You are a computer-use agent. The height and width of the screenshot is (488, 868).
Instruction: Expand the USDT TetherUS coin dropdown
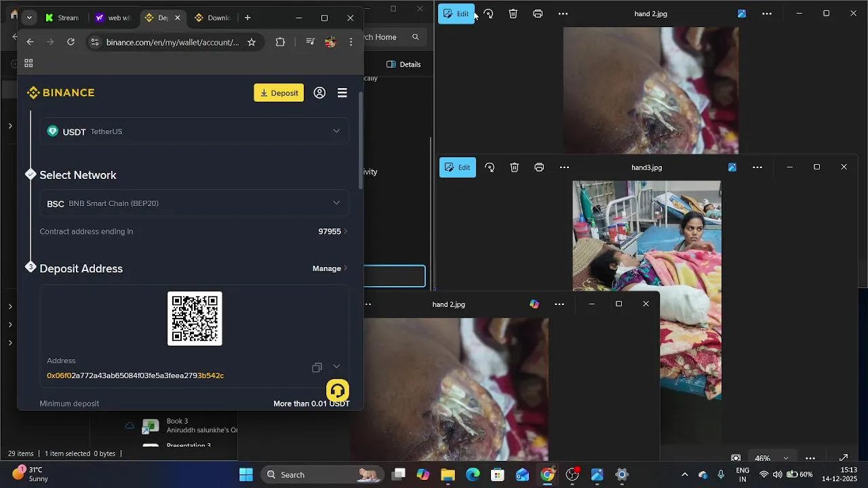point(195,131)
